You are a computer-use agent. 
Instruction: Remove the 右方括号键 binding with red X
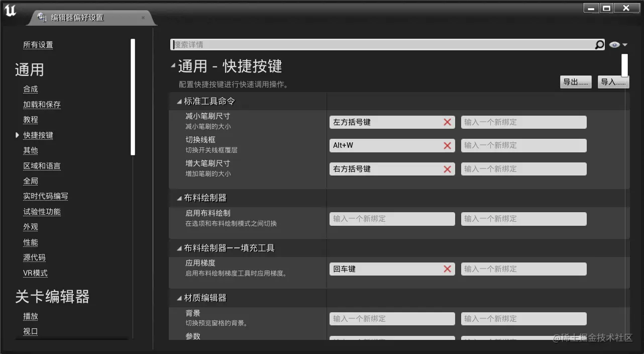[447, 169]
